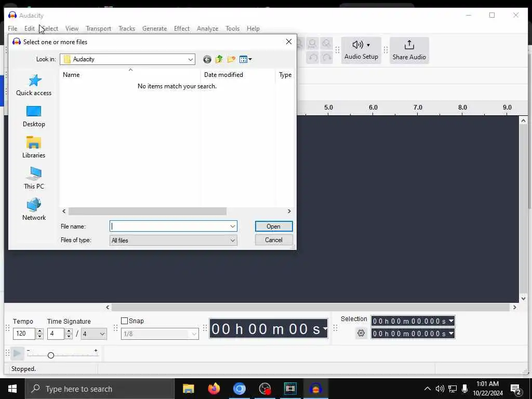Image resolution: width=532 pixels, height=399 pixels.
Task: Open the Analyze menu
Action: pyautogui.click(x=208, y=29)
